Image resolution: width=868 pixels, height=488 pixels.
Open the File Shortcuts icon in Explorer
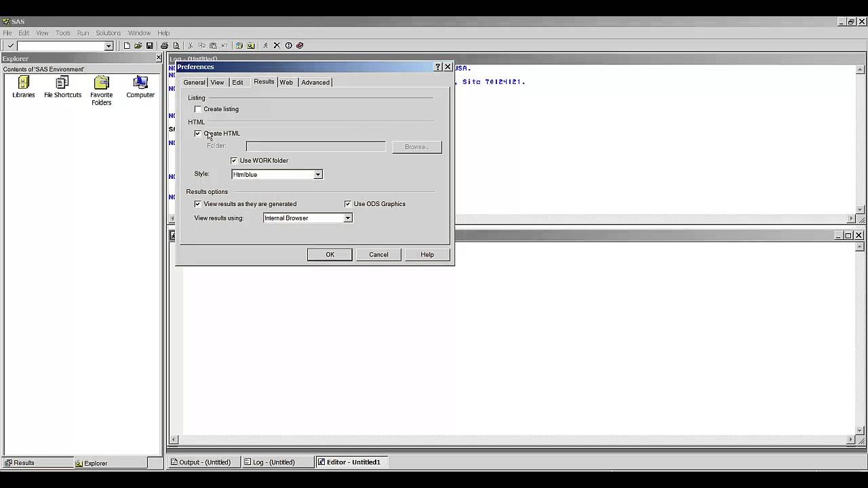(x=62, y=87)
